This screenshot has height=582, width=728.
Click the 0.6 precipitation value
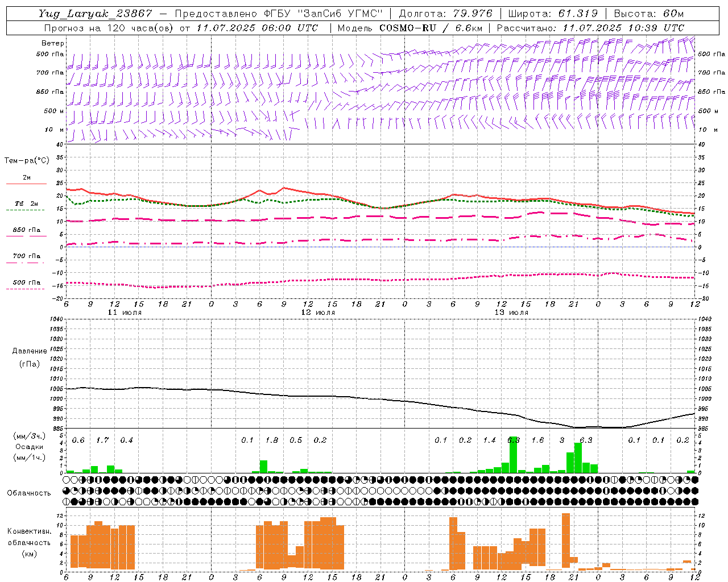[78, 440]
